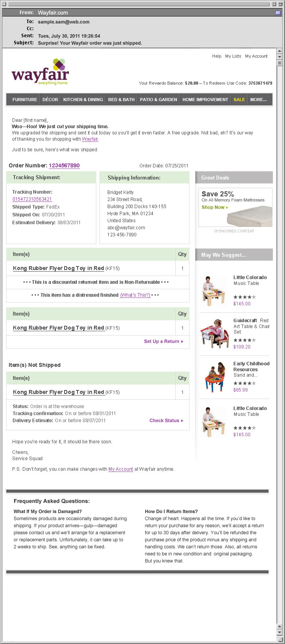Click Check Status for the unshipped item
The height and width of the screenshot is (644, 285).
166,421
